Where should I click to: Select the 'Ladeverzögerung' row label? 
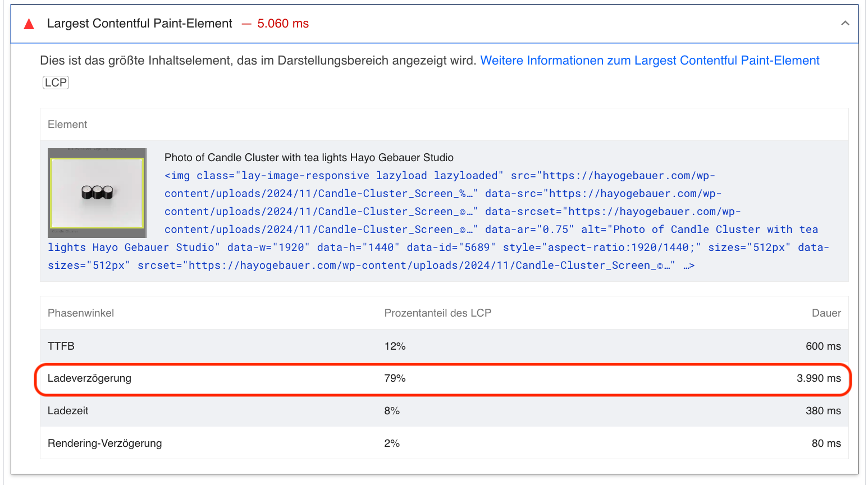click(x=89, y=378)
